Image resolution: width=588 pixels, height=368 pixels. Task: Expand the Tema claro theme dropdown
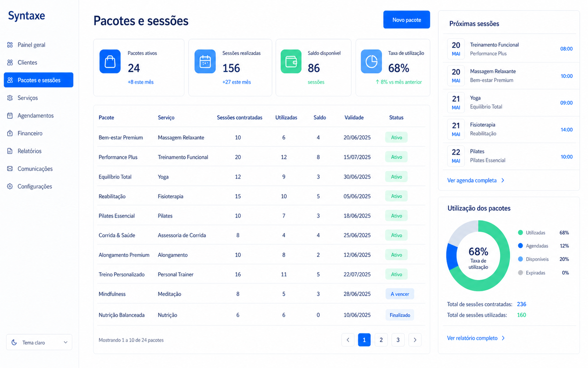[x=39, y=342]
